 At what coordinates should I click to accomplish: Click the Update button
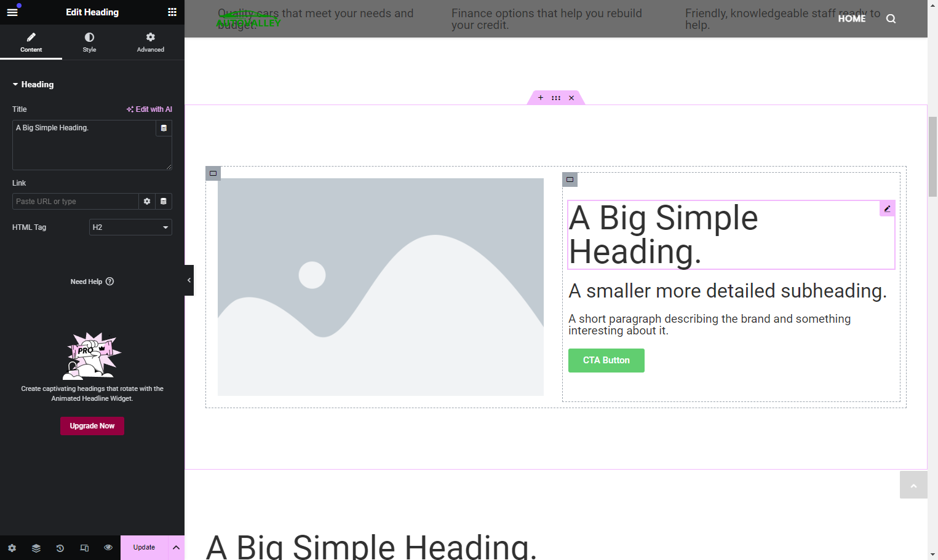(x=144, y=547)
